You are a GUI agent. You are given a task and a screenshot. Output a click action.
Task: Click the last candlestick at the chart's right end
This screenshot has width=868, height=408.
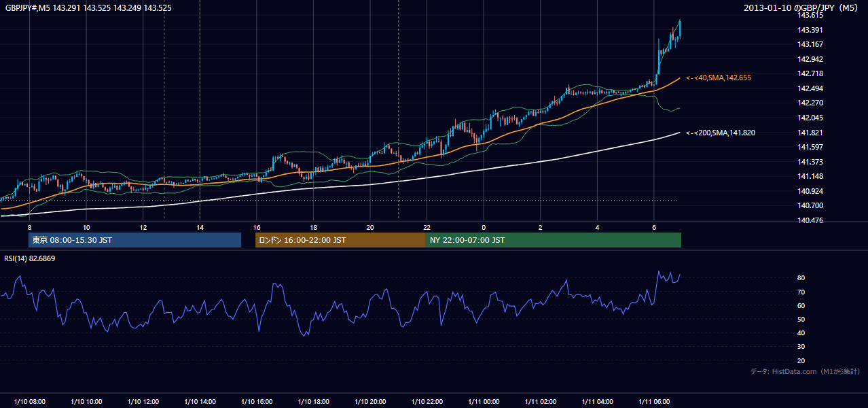680,30
